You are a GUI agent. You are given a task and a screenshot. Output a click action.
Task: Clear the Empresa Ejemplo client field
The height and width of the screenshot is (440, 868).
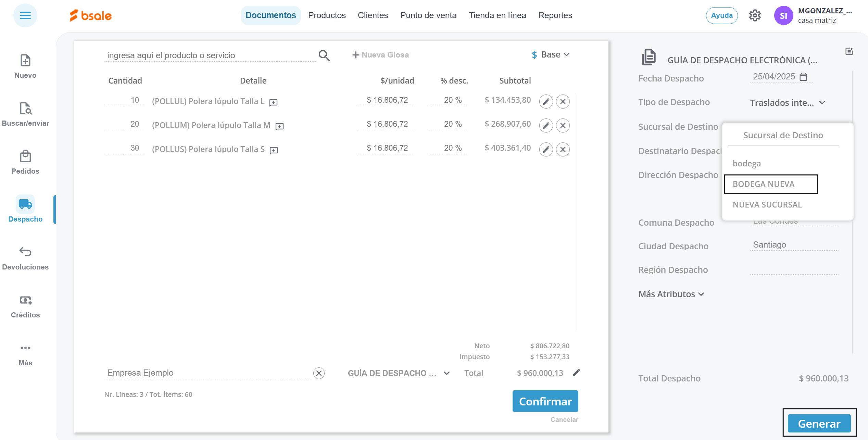coord(319,373)
